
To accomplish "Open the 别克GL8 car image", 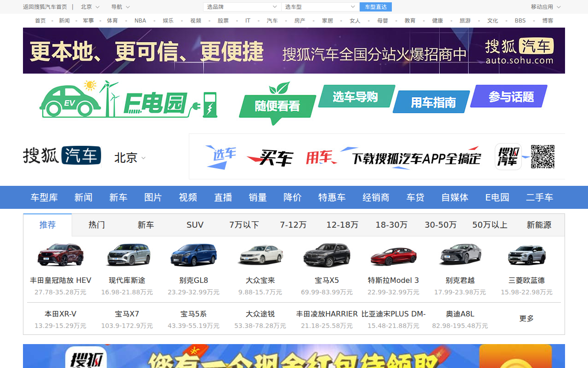I will click(x=193, y=255).
